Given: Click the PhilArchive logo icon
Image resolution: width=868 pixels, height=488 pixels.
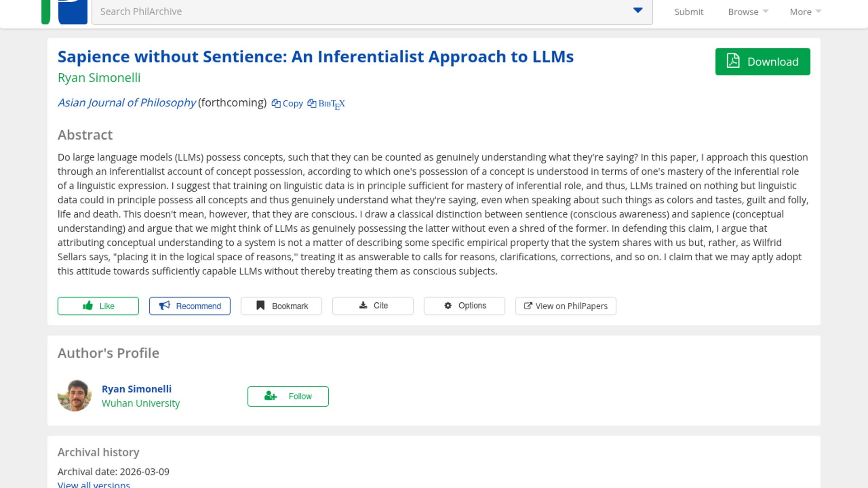Looking at the screenshot, I should (72, 12).
